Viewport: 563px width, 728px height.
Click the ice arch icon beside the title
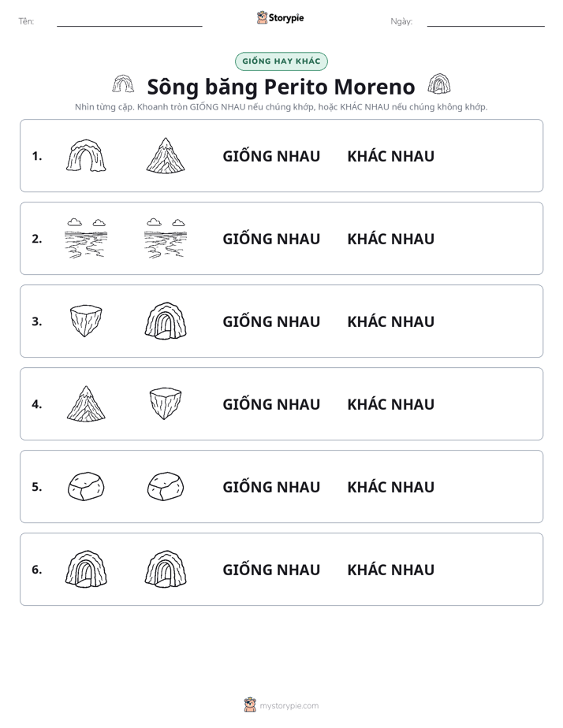123,84
